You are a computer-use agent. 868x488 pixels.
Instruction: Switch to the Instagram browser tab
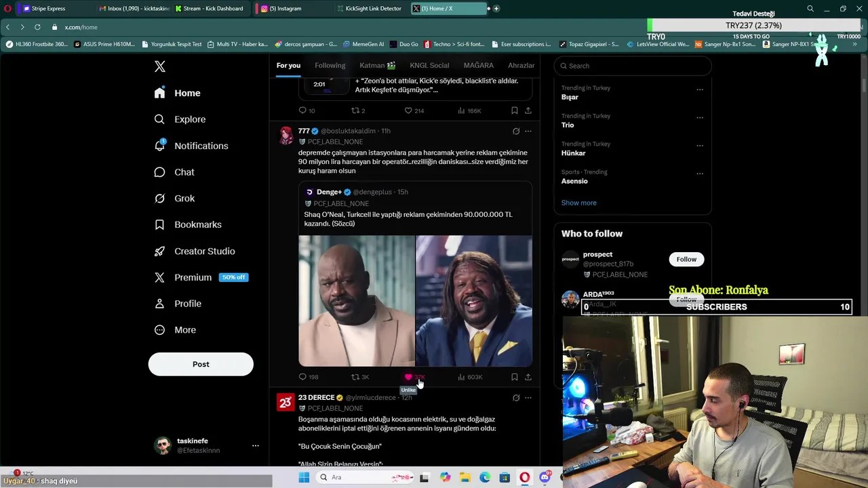[x=284, y=8]
